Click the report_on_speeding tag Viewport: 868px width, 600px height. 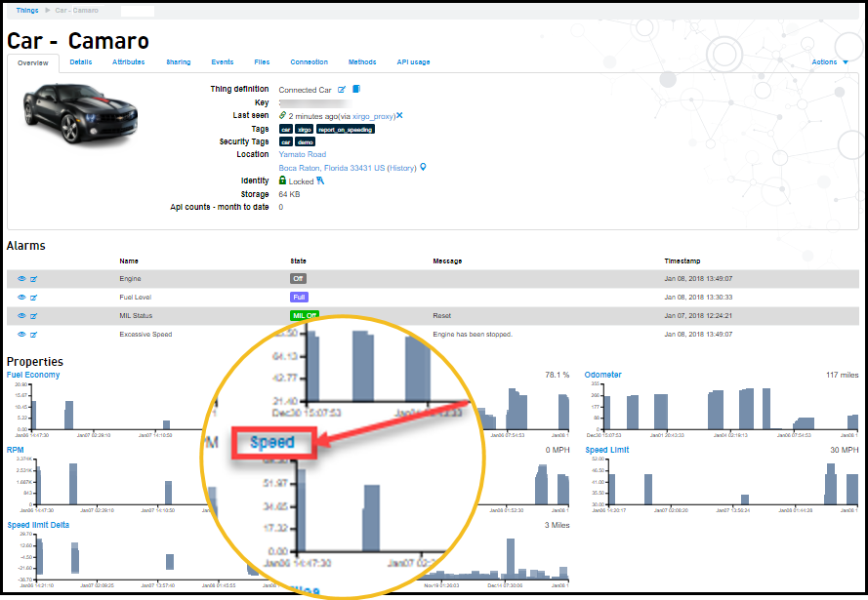tap(346, 129)
